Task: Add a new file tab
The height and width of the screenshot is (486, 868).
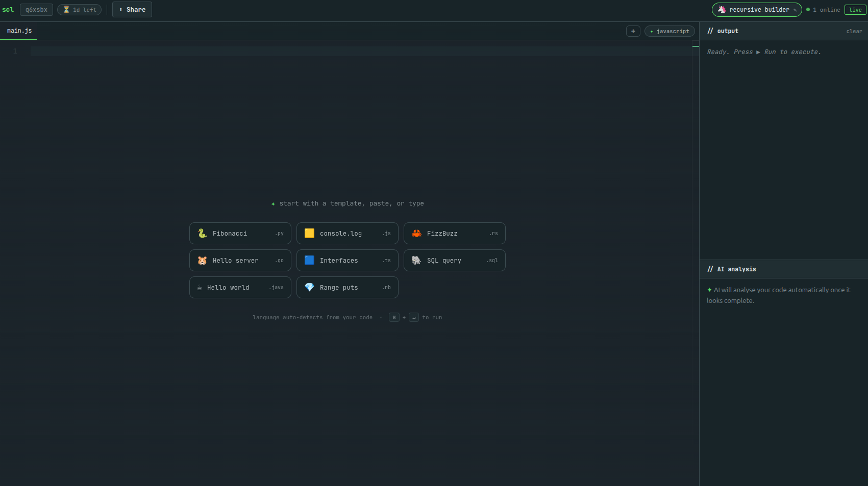Action: [633, 31]
